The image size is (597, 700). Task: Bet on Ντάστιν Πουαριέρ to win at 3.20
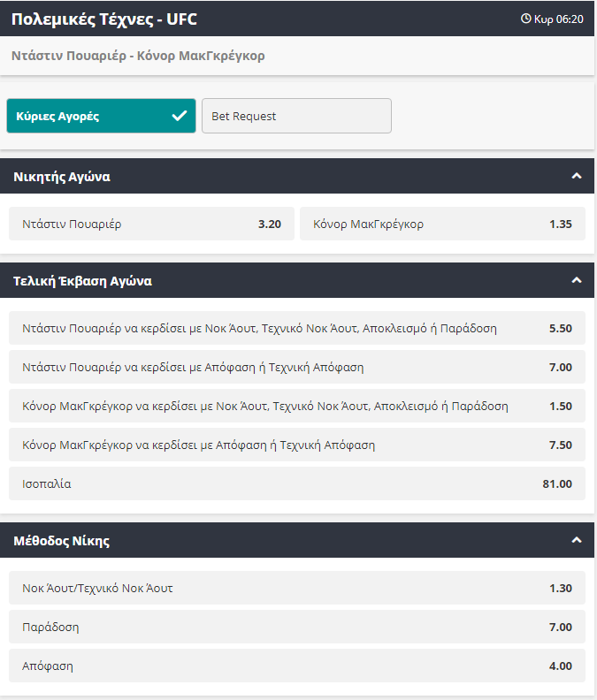tap(151, 224)
